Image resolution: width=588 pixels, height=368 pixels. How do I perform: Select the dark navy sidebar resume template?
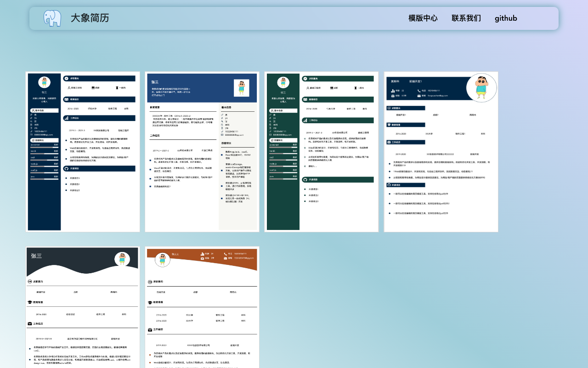click(x=83, y=152)
